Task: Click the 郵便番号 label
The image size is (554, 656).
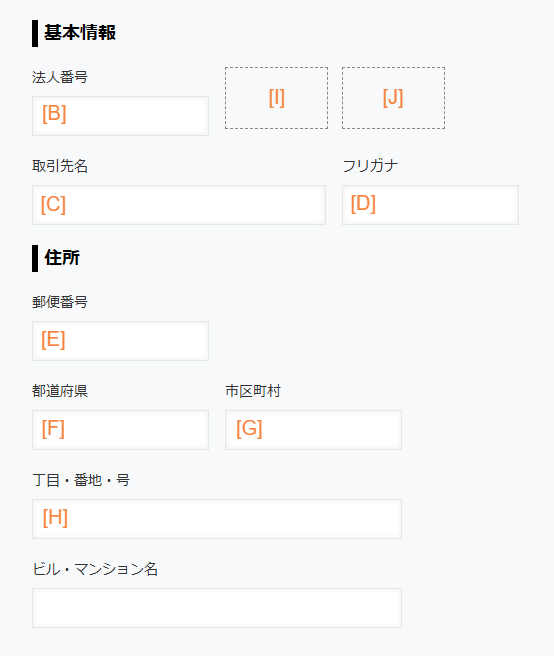Action: point(60,302)
